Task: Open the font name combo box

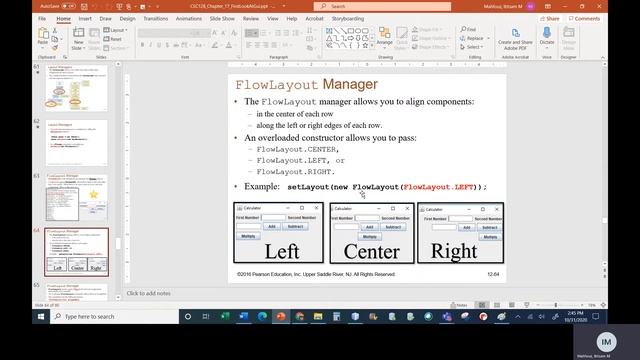Action: 164,33
